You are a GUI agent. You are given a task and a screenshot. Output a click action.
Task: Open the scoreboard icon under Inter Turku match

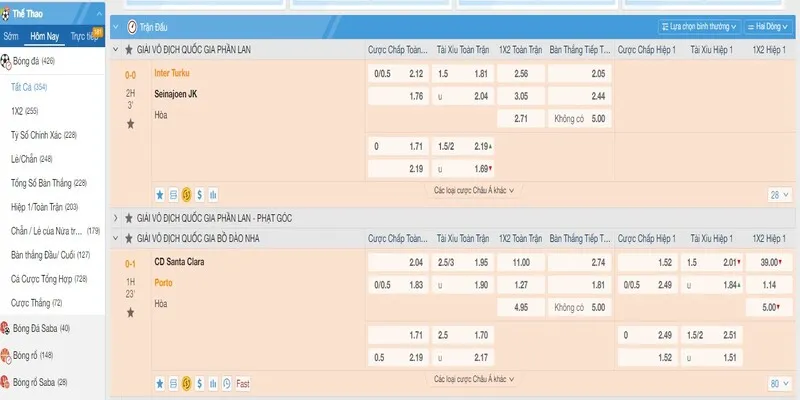[173, 194]
